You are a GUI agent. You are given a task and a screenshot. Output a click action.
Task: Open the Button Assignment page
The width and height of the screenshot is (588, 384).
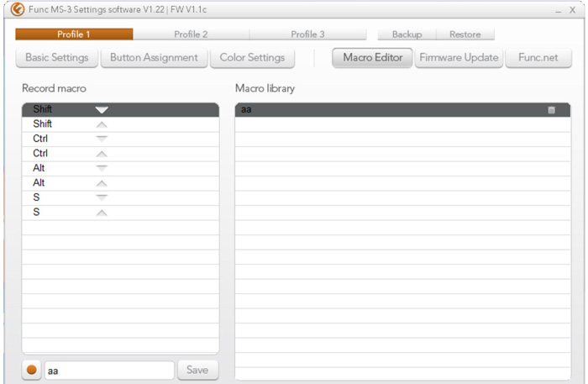click(x=154, y=58)
